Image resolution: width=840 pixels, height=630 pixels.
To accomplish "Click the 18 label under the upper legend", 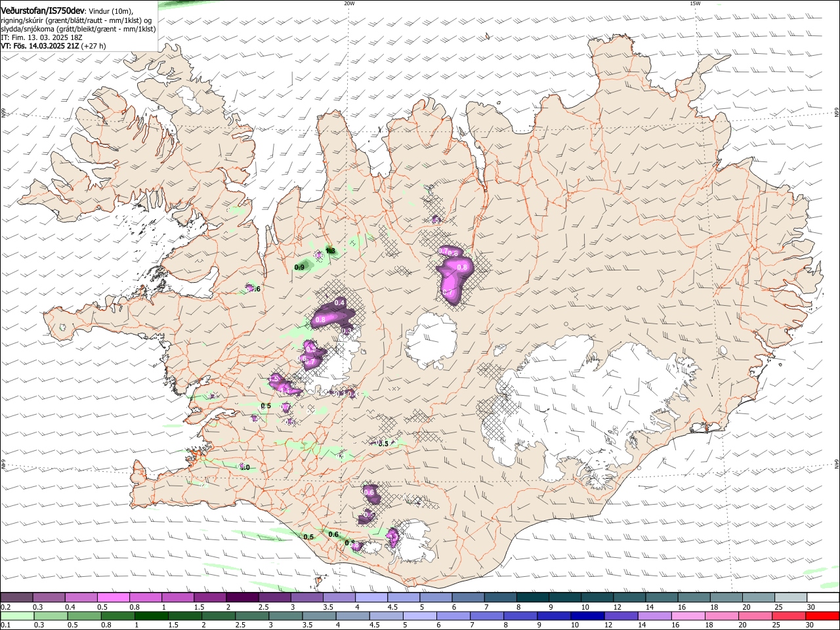I will (714, 607).
